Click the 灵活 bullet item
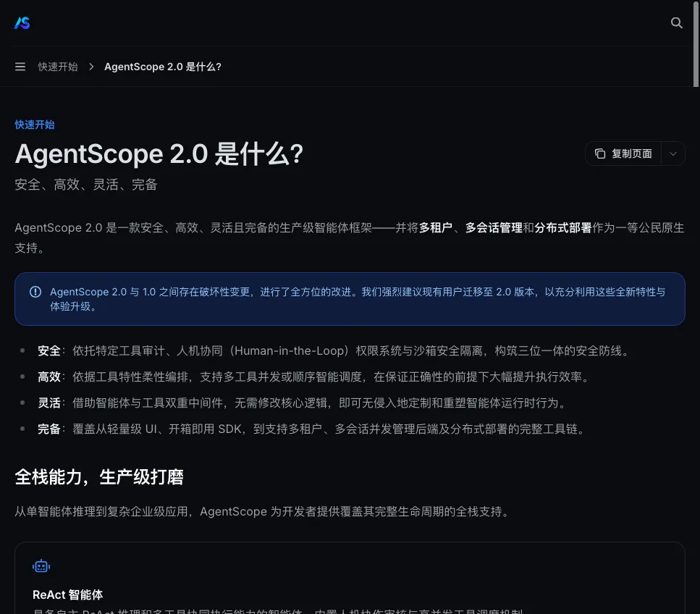Screen dimensions: 700x614 point(302,403)
